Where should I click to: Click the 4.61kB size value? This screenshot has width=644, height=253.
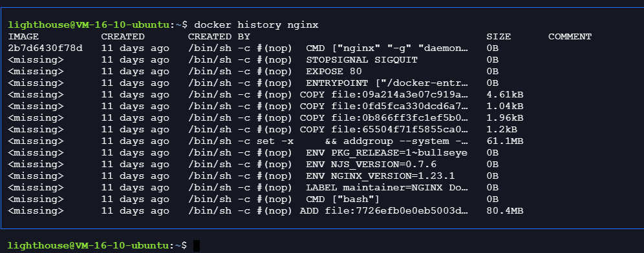pos(505,95)
